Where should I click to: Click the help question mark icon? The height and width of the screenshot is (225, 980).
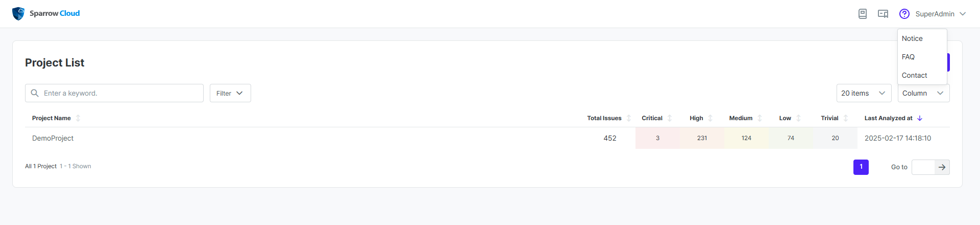904,14
